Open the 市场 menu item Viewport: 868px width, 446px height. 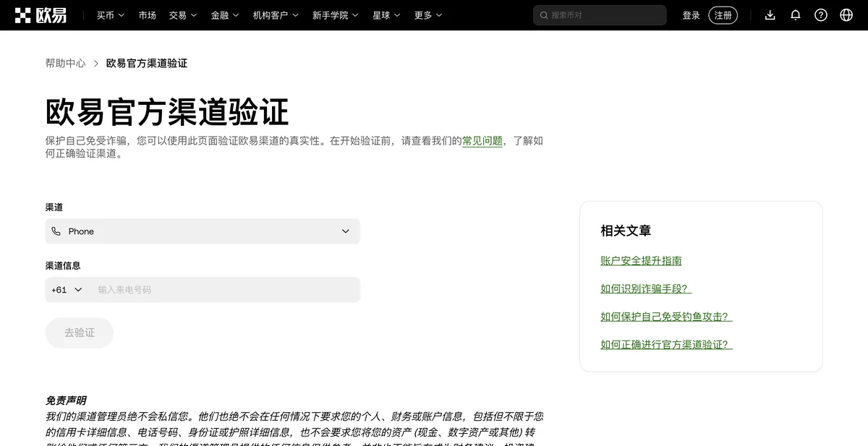pyautogui.click(x=148, y=15)
